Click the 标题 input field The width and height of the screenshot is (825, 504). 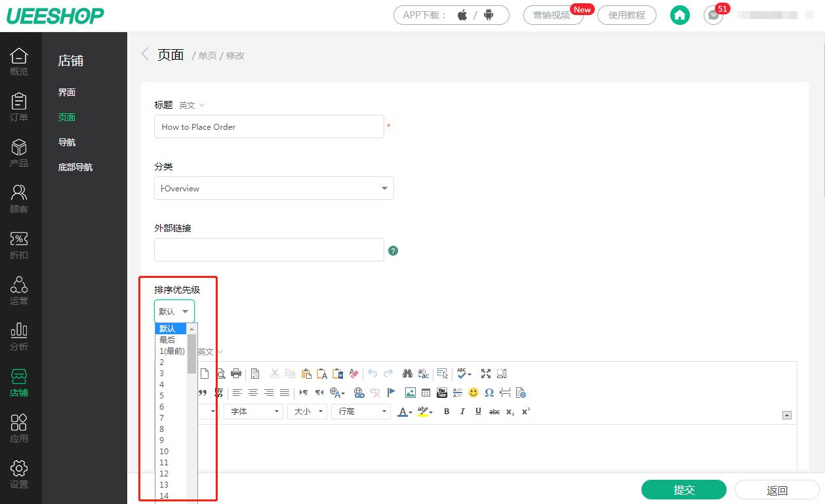(x=269, y=126)
